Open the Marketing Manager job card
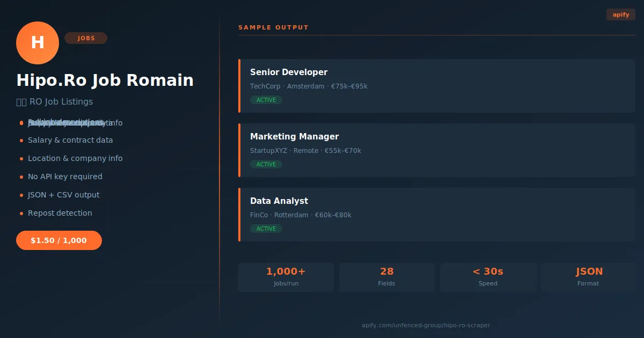Image resolution: width=644 pixels, height=338 pixels. [437, 150]
